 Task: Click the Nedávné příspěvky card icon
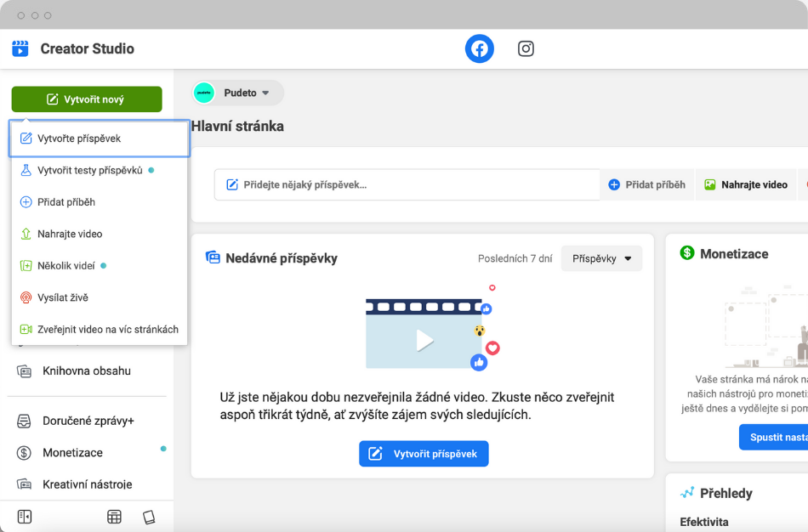[x=213, y=257]
